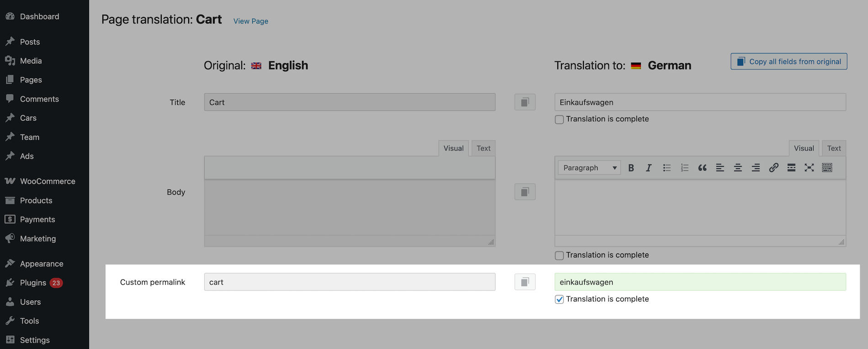
Task: Enter fullscreen editor mode
Action: pos(809,168)
